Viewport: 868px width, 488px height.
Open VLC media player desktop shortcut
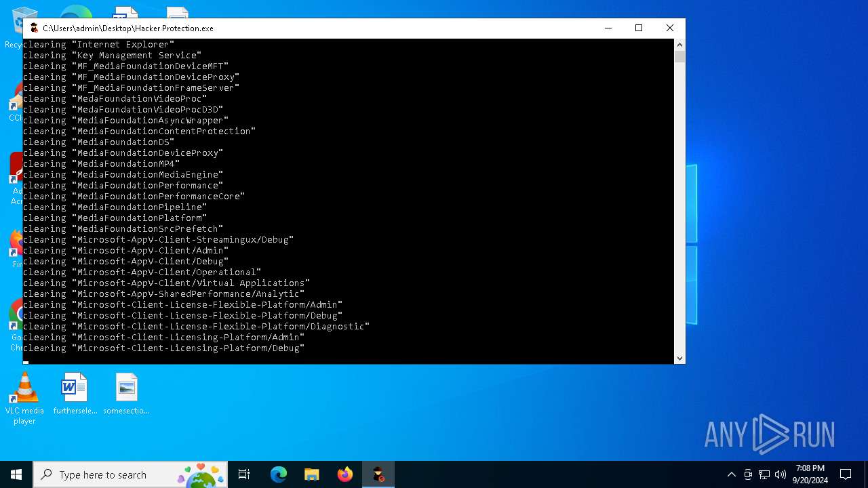coord(24,399)
